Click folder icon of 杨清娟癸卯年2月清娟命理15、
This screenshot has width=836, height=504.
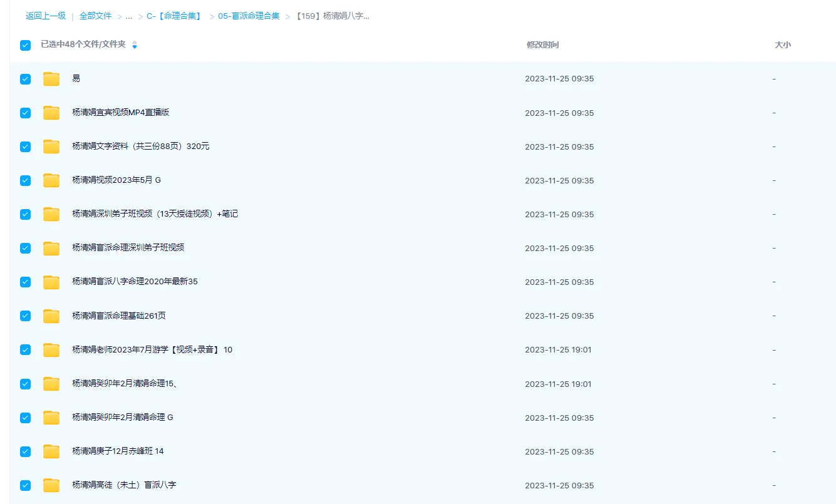51,384
